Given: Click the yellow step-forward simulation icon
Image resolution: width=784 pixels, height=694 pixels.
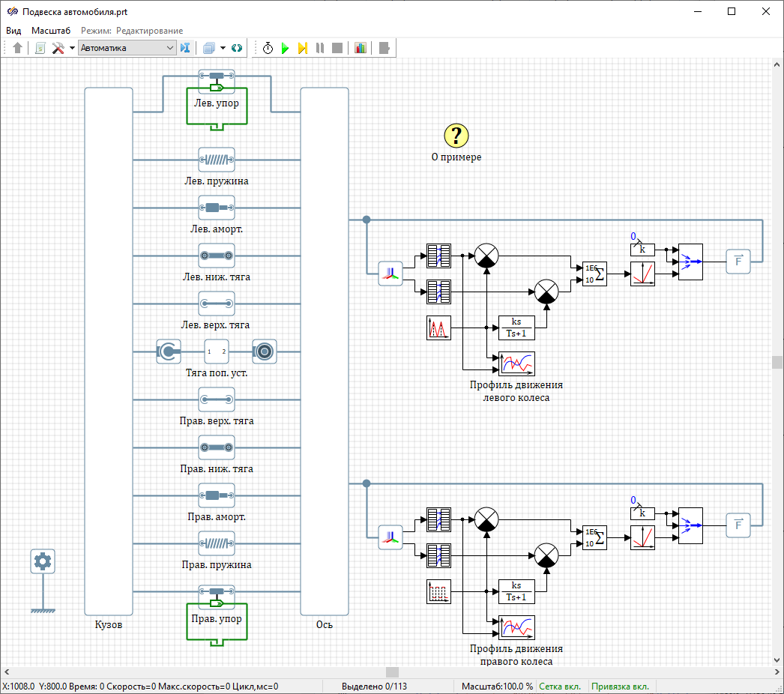Looking at the screenshot, I should (302, 48).
